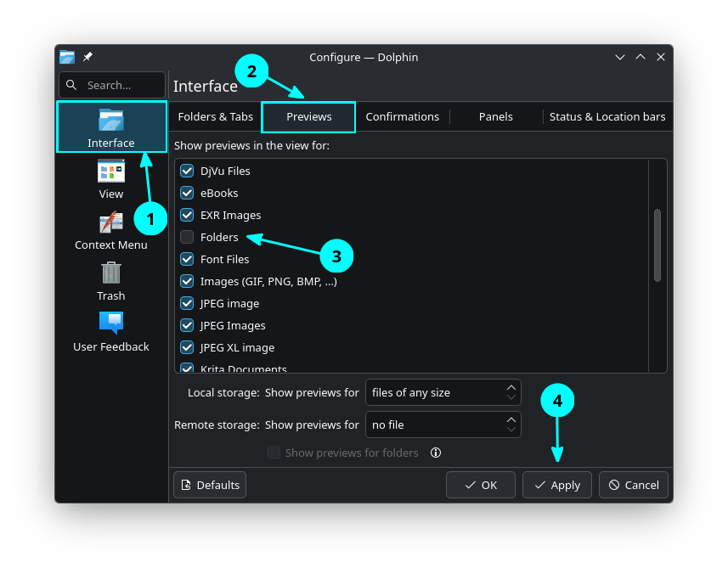The height and width of the screenshot is (568, 728).
Task: Open the Remote storage preview dropdown
Action: [443, 425]
